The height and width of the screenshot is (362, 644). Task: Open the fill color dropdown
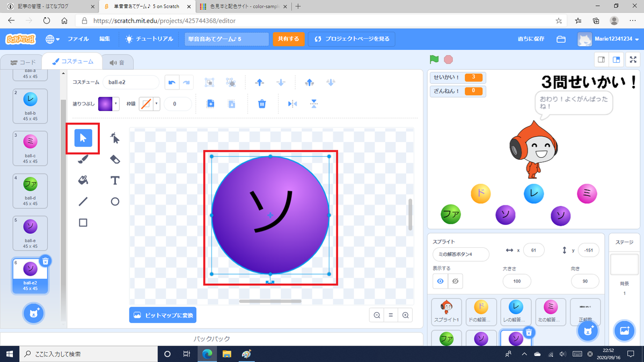109,104
